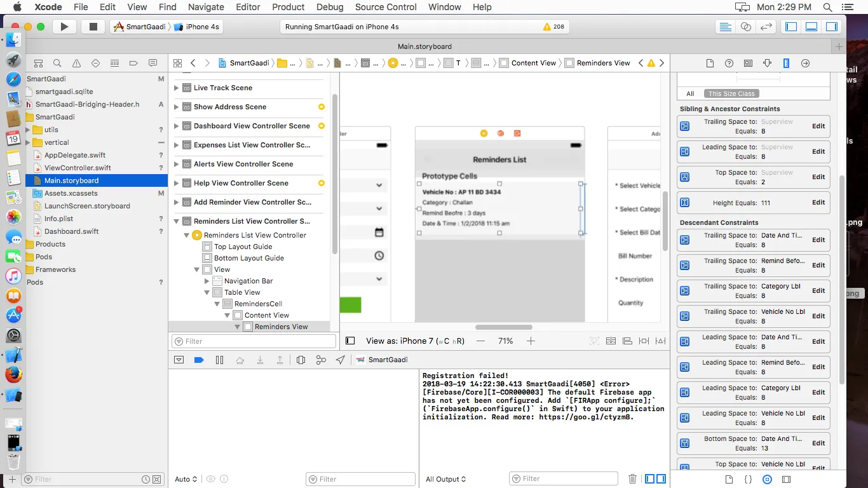Open the test navigator tab

click(x=95, y=63)
